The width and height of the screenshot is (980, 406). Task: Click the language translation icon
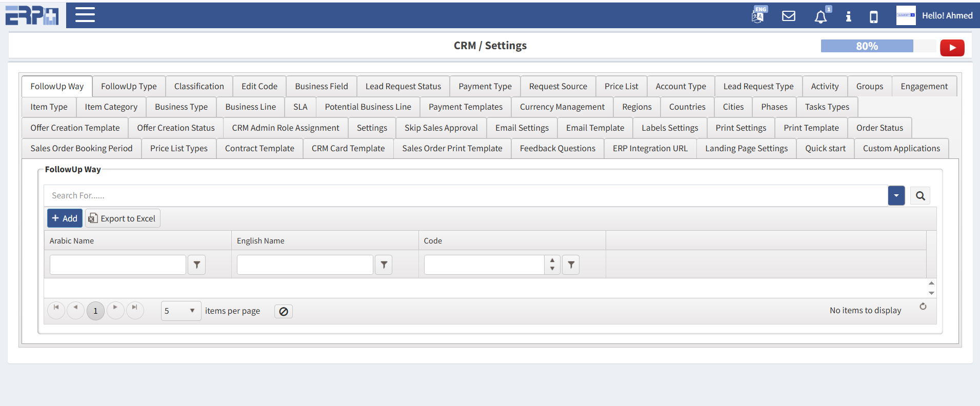coord(758,15)
